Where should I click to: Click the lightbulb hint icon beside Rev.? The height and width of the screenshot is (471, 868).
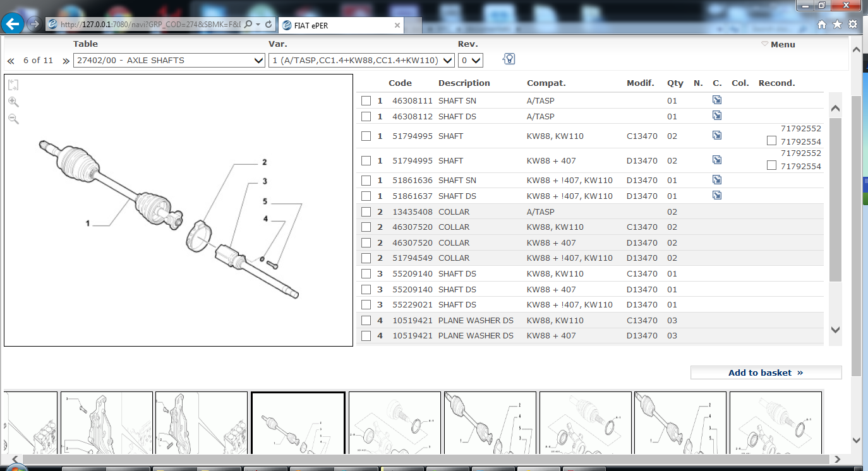(x=509, y=59)
